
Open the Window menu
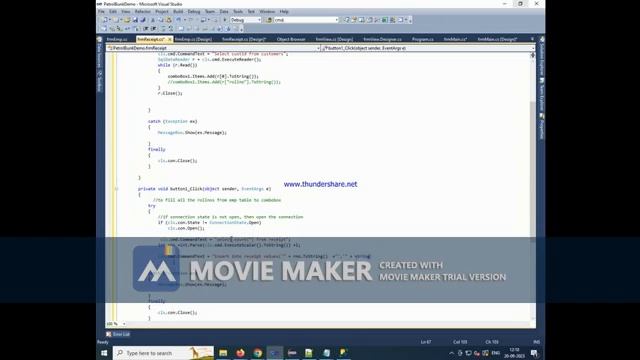click(x=267, y=11)
